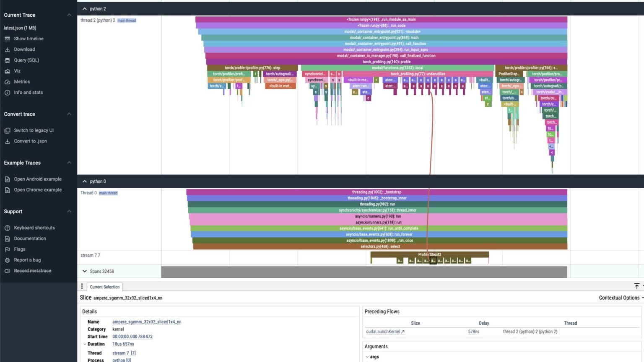
Task: Select the Current Selection tab
Action: 105,287
